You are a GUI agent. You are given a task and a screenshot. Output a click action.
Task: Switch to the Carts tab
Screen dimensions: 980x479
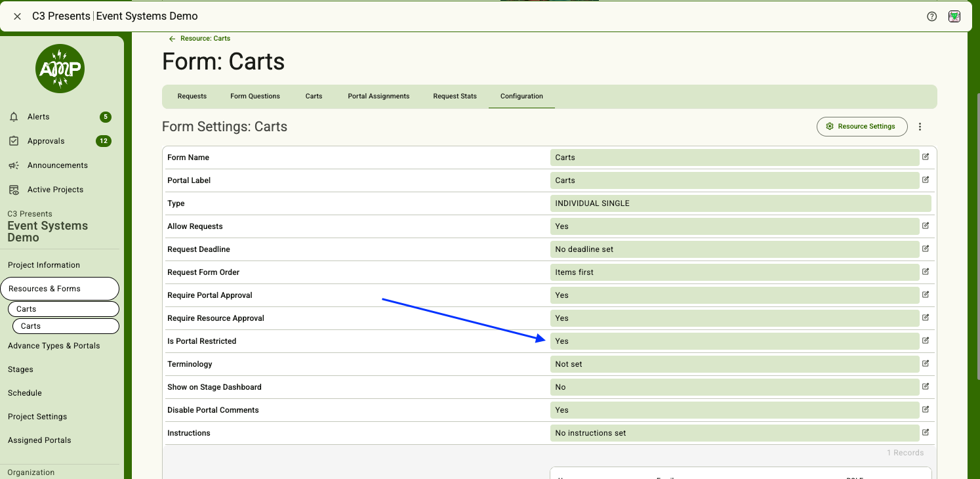(x=314, y=96)
